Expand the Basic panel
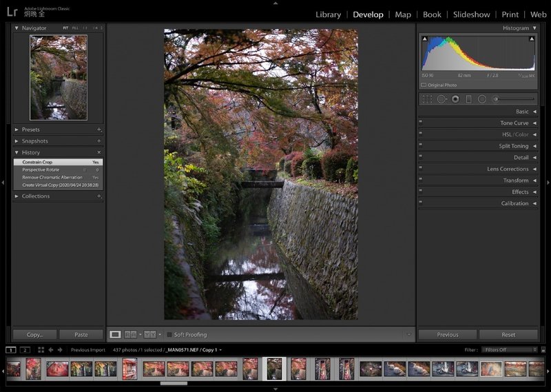The image size is (551, 392). coord(534,112)
